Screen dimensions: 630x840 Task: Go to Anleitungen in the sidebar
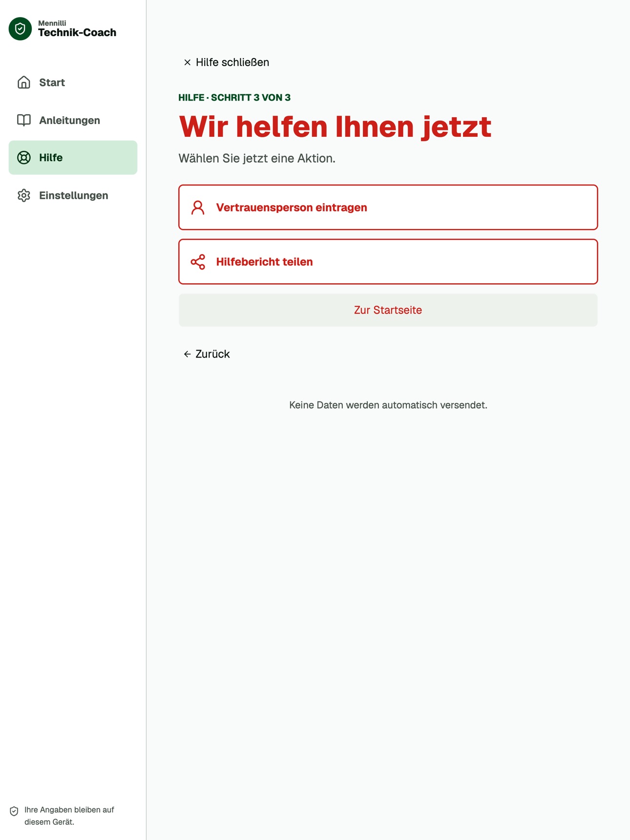pyautogui.click(x=73, y=120)
